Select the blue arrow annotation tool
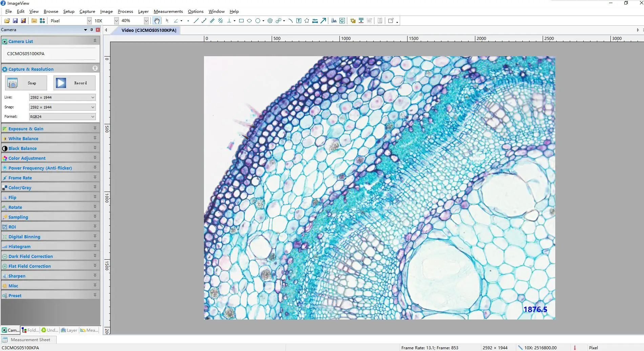The width and height of the screenshot is (644, 351). (x=324, y=21)
